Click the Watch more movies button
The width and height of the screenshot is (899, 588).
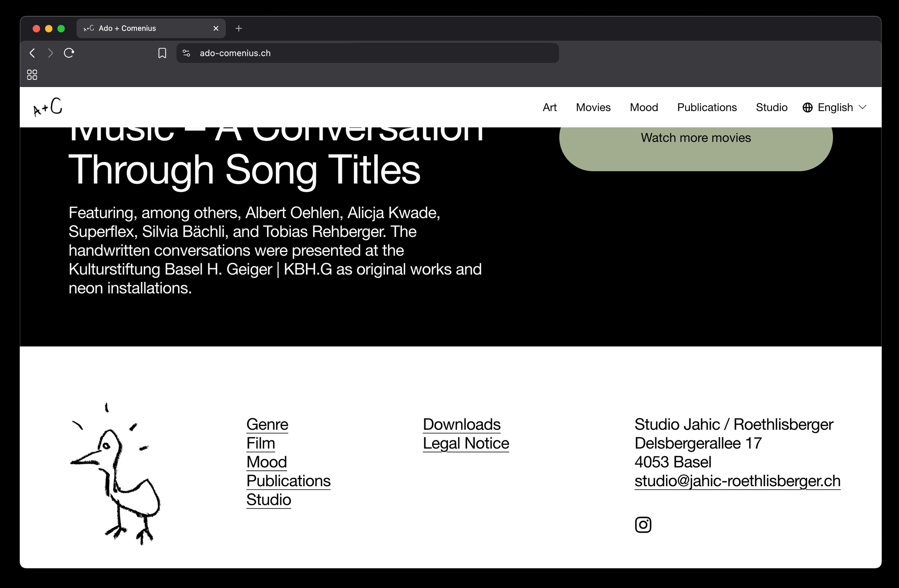696,149
